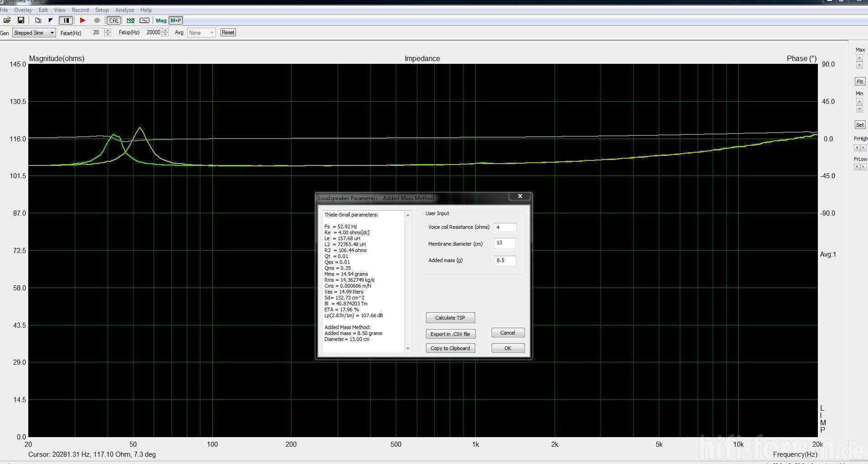Raise graph Min with up arrow
The image size is (868, 464).
pyautogui.click(x=859, y=102)
